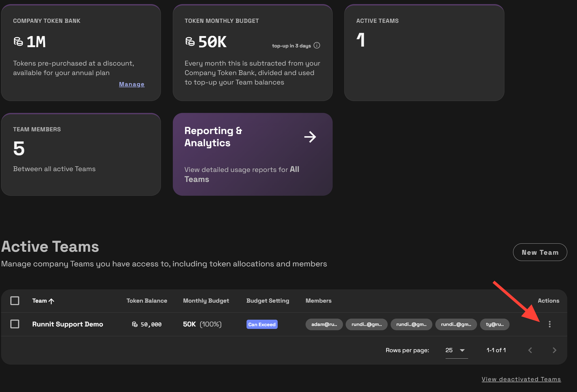The height and width of the screenshot is (392, 577).
Task: Click the Can Exceed budget setting badge
Action: click(x=262, y=325)
